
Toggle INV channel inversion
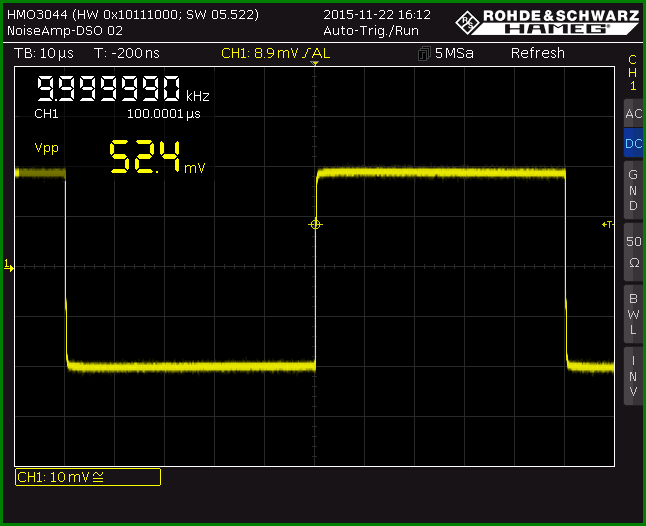(x=633, y=376)
